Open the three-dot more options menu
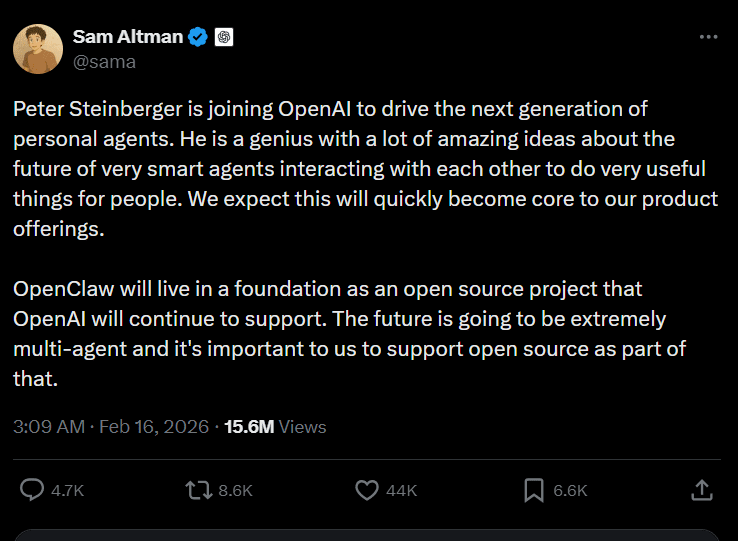738x541 pixels. coord(708,37)
